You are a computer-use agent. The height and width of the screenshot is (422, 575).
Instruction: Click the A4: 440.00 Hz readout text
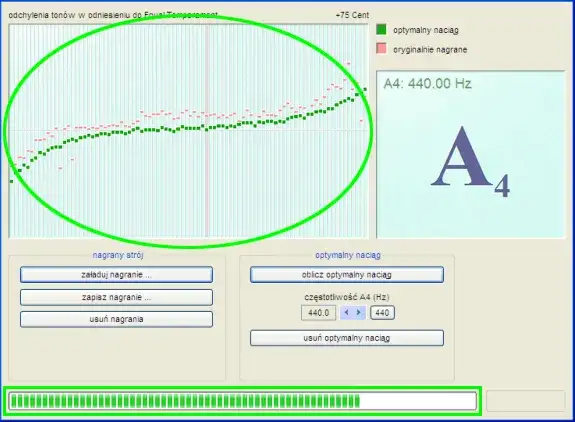(428, 84)
